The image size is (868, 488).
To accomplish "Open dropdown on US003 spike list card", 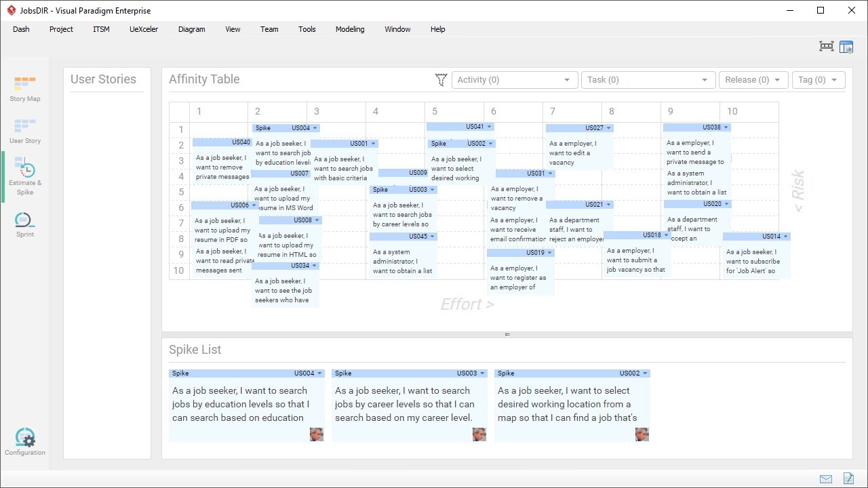I will [x=482, y=373].
